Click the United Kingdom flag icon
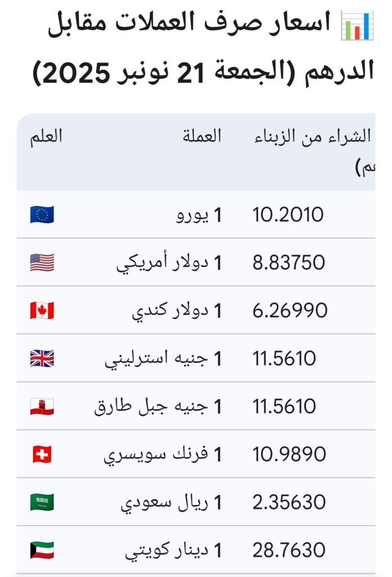This screenshot has width=392, height=577. pyautogui.click(x=42, y=358)
